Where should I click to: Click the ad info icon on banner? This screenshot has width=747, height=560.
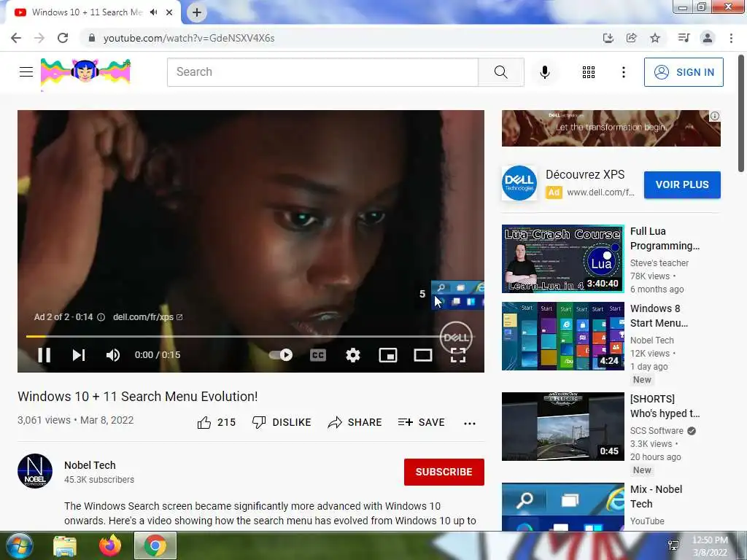click(x=715, y=116)
